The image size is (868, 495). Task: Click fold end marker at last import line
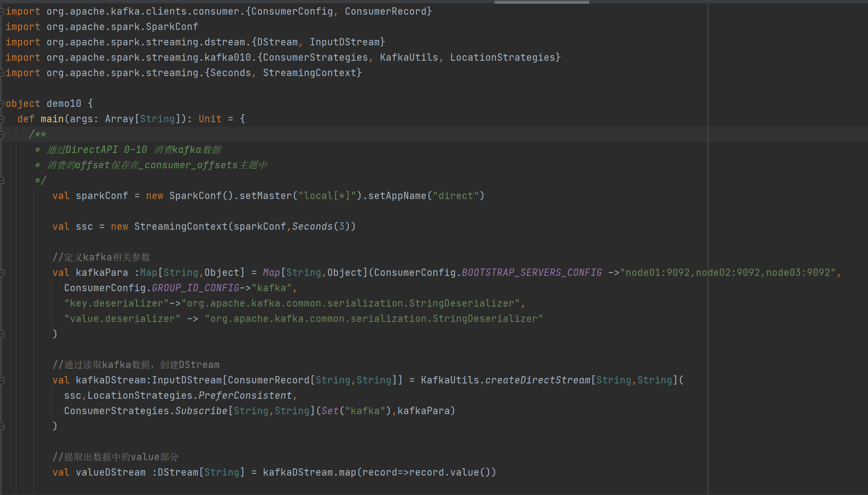[2, 73]
